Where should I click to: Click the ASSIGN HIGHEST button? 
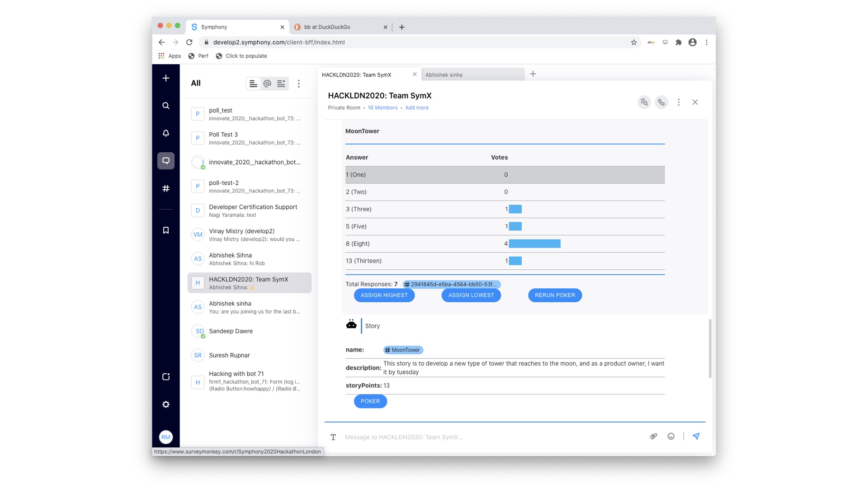click(384, 295)
